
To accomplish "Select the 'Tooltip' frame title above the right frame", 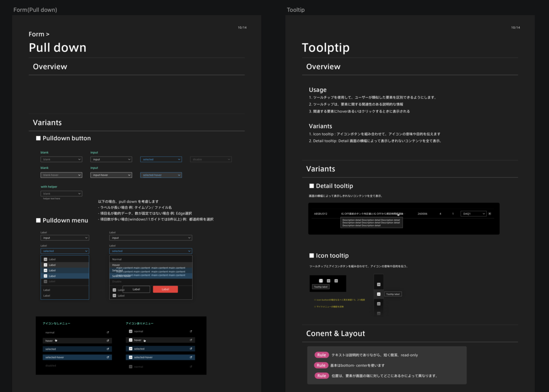I will click(296, 10).
